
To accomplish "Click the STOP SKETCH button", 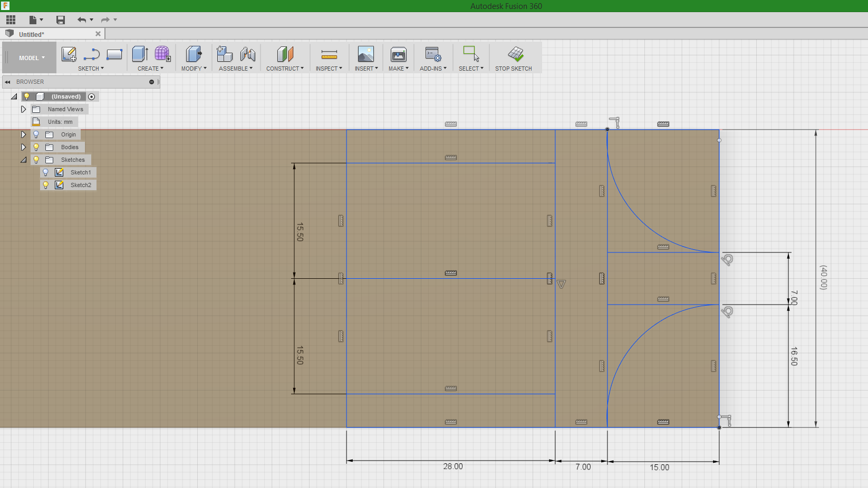I will click(514, 58).
